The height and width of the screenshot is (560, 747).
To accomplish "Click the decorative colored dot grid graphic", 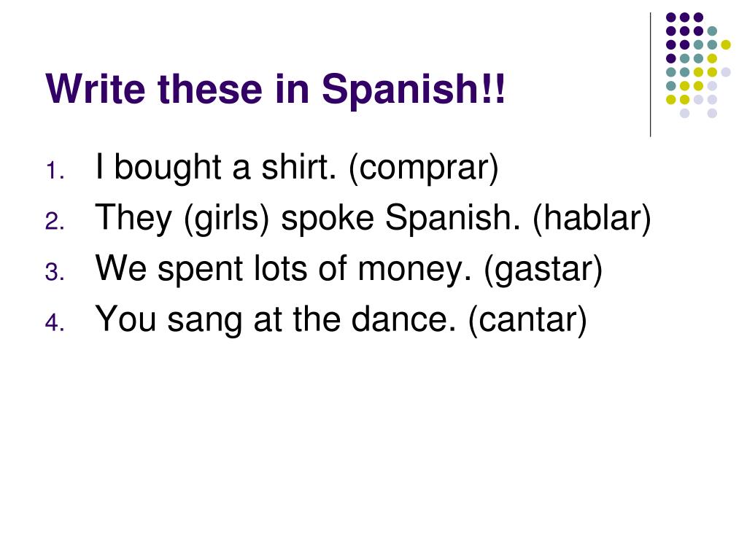I will (698, 65).
